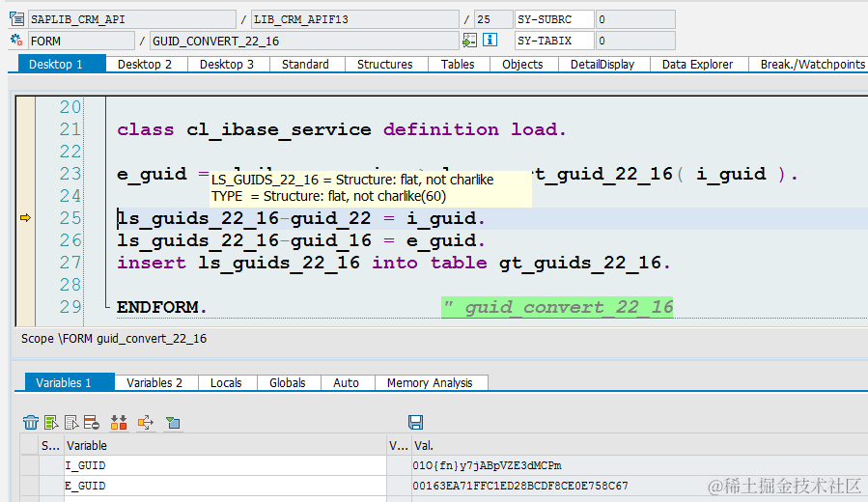Image resolution: width=868 pixels, height=502 pixels.
Task: Click the row selector beside E_GUID
Action: click(30, 486)
